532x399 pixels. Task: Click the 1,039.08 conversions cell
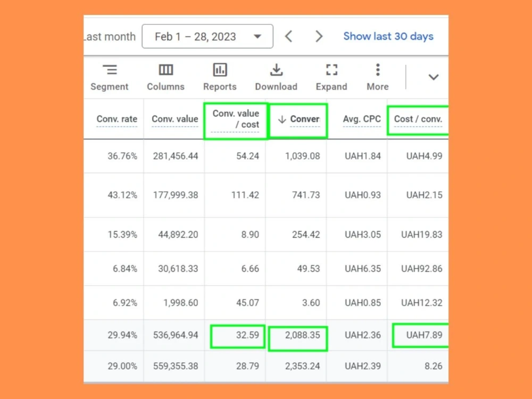click(302, 156)
